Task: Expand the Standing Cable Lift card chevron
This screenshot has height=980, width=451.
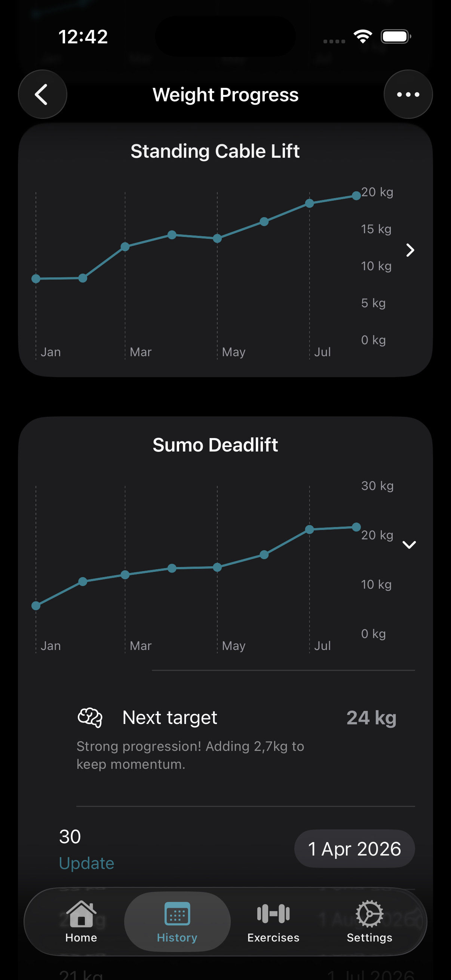Action: tap(410, 250)
